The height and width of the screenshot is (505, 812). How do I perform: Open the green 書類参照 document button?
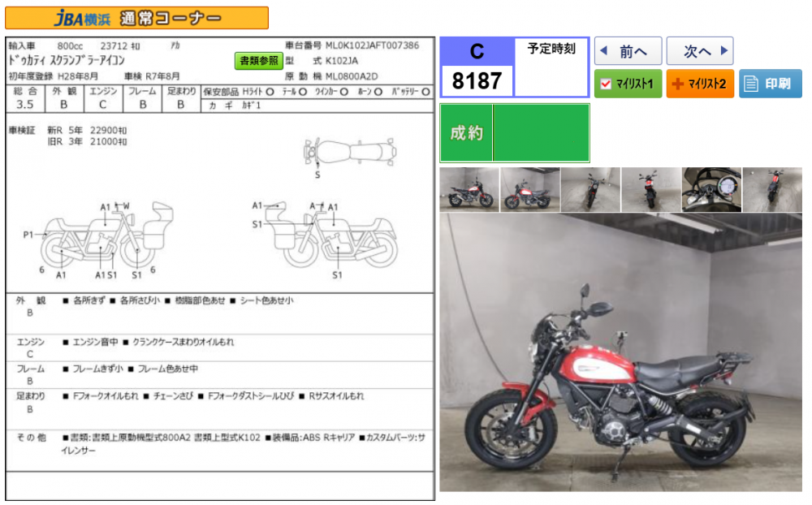point(258,61)
